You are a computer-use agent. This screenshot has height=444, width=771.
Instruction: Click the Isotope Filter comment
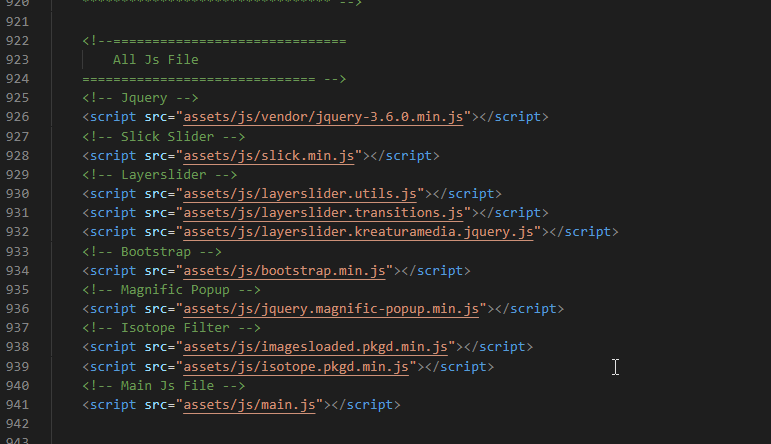point(172,328)
